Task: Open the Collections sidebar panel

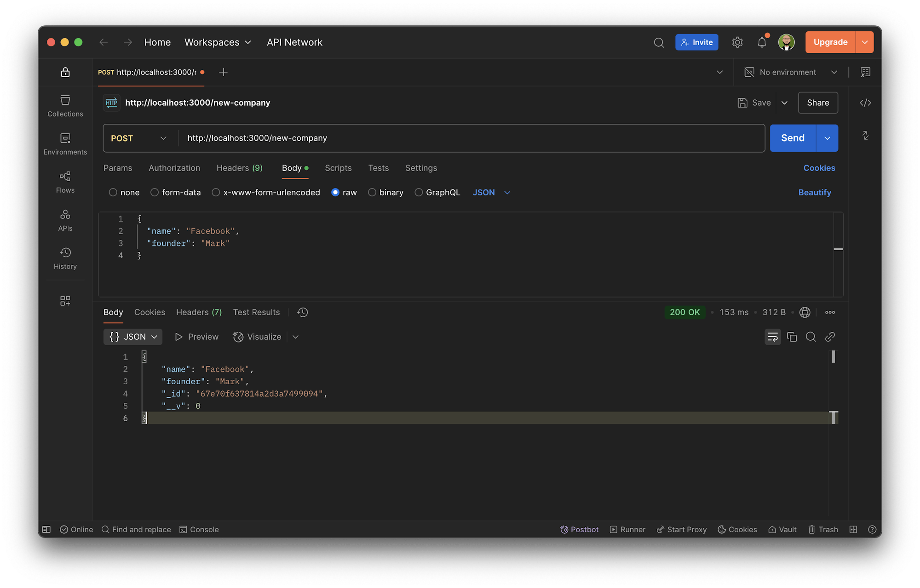Action: coord(65,106)
